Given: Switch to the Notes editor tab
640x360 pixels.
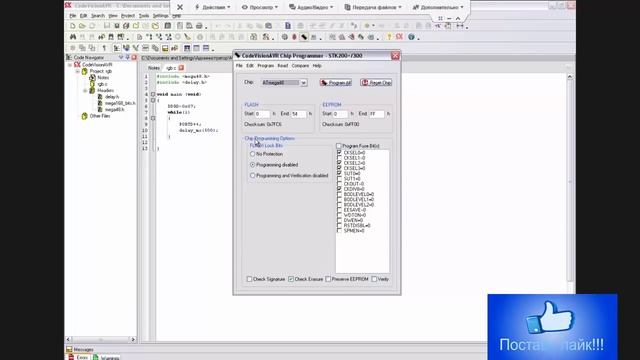Looking at the screenshot, I should point(154,68).
